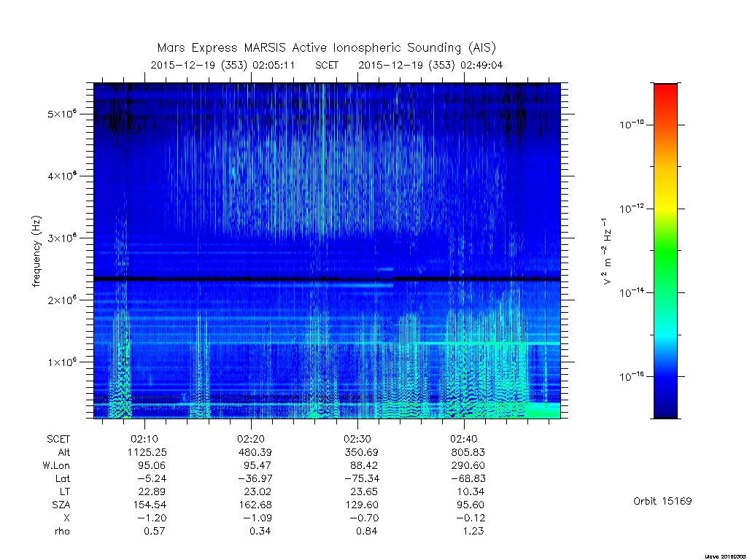The width and height of the screenshot is (747, 560).
Task: Click the 'W.Lon' row label
Action: 55,465
